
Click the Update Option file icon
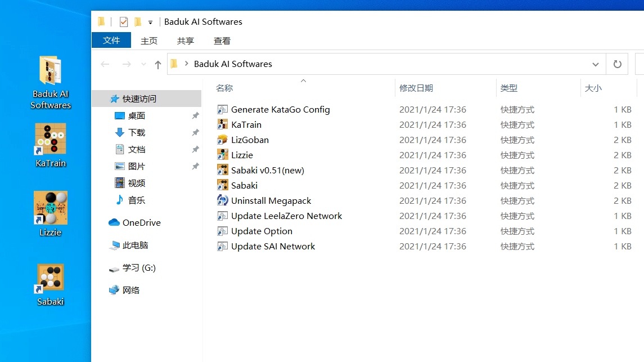click(x=222, y=231)
